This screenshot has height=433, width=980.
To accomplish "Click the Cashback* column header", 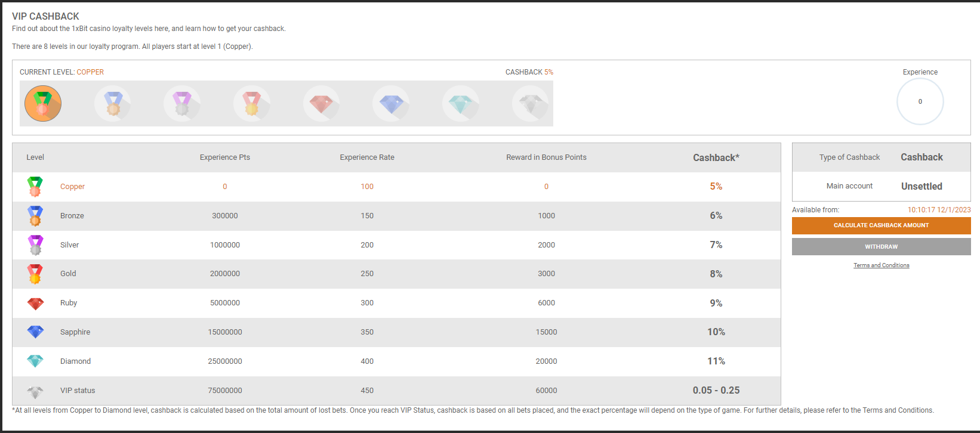I will [x=716, y=157].
